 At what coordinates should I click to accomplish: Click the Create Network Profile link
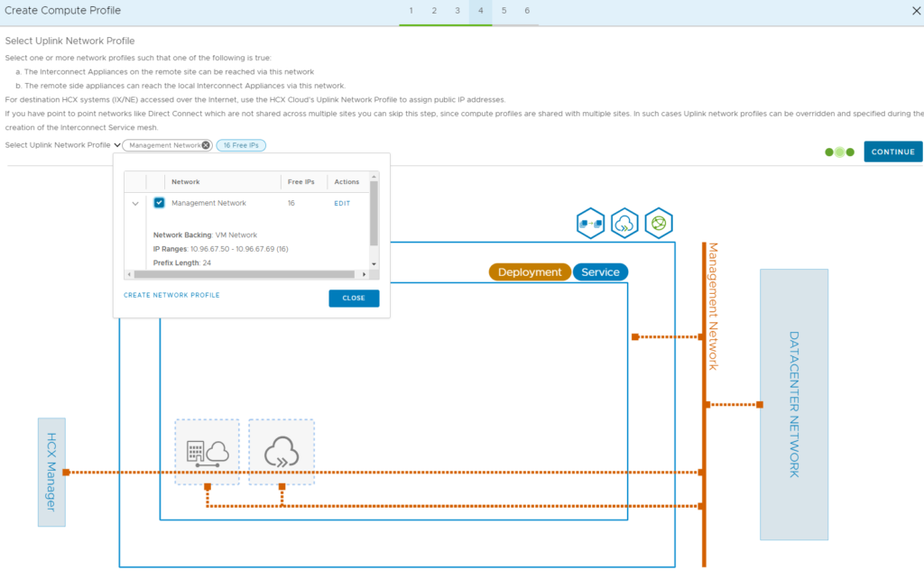tap(171, 295)
